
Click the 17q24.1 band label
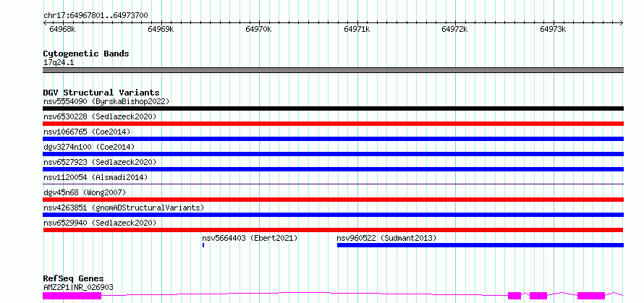pyautogui.click(x=59, y=62)
